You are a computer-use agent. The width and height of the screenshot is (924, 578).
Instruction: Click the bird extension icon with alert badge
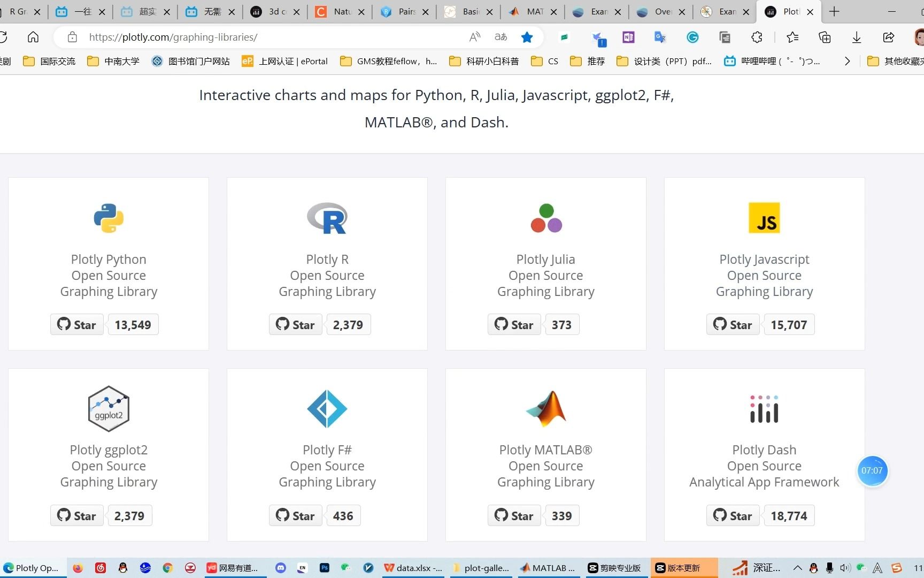tap(599, 38)
